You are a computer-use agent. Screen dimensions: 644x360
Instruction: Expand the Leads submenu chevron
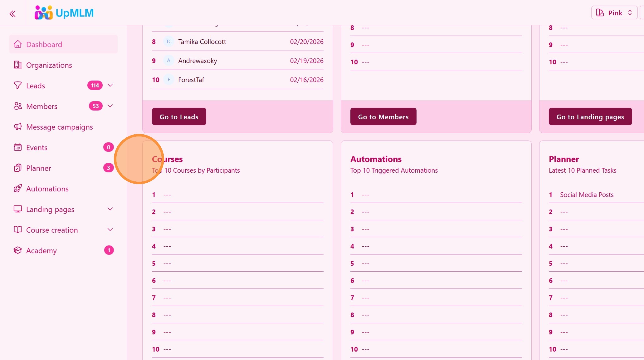pyautogui.click(x=110, y=85)
